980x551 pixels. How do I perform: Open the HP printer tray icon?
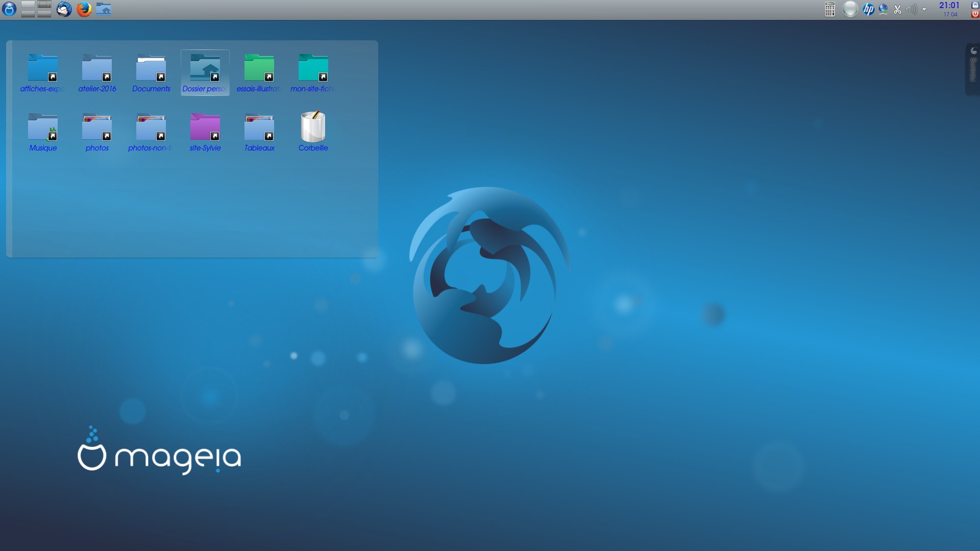[x=868, y=9]
